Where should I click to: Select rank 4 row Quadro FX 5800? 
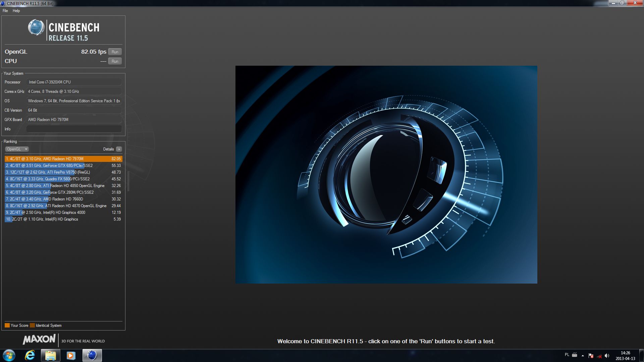pos(63,179)
